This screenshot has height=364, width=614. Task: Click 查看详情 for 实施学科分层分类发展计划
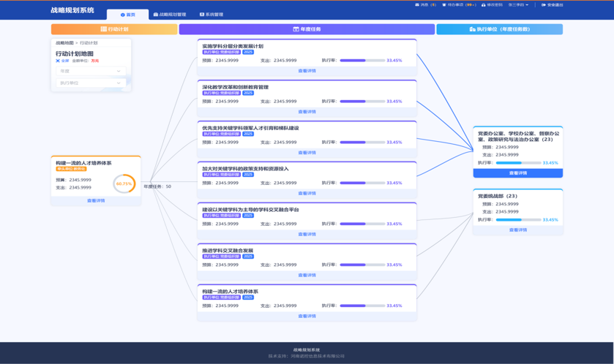307,71
